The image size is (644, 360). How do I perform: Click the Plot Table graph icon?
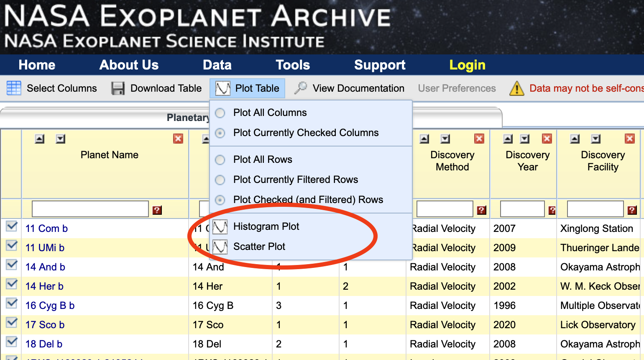click(x=223, y=88)
